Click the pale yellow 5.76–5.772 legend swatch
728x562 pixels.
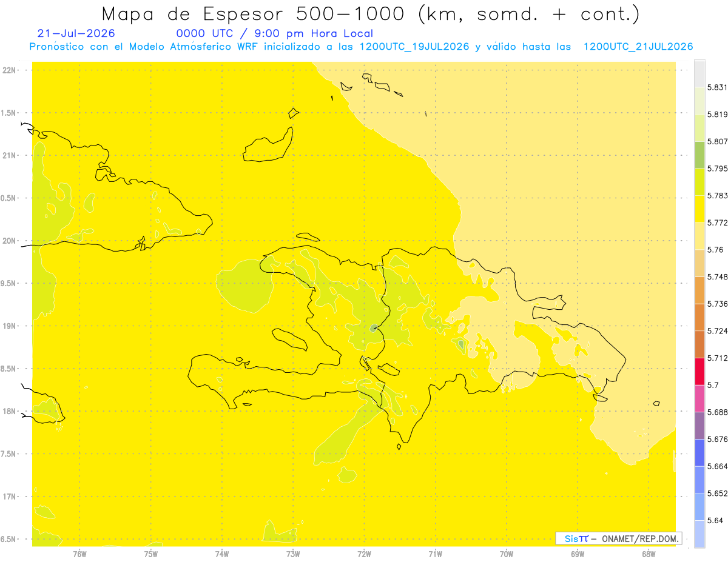pos(699,236)
